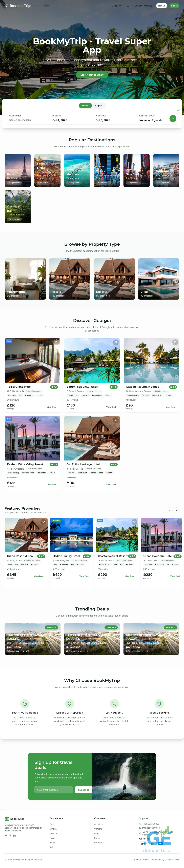
Task: Open the Check-in date picker
Action: coord(70,118)
